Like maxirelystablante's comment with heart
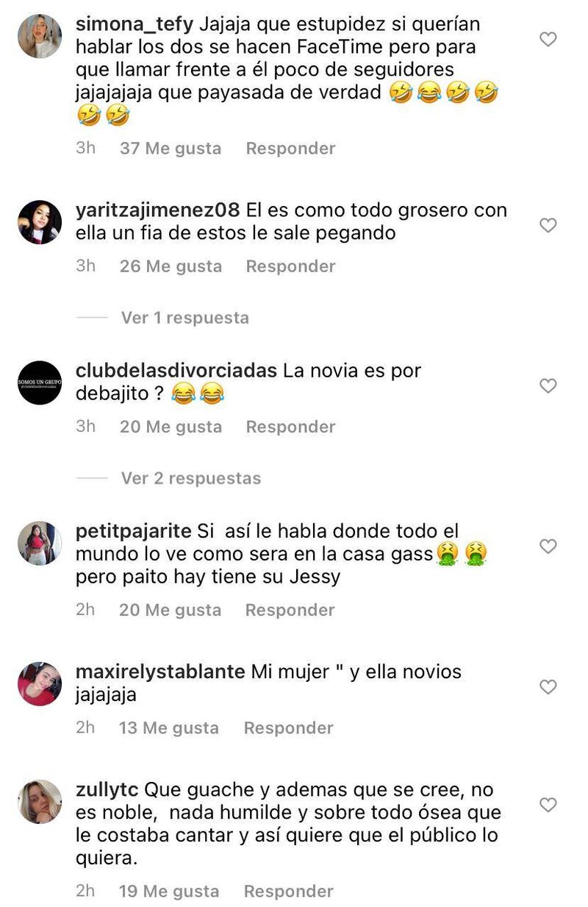The image size is (588, 907). (x=548, y=687)
